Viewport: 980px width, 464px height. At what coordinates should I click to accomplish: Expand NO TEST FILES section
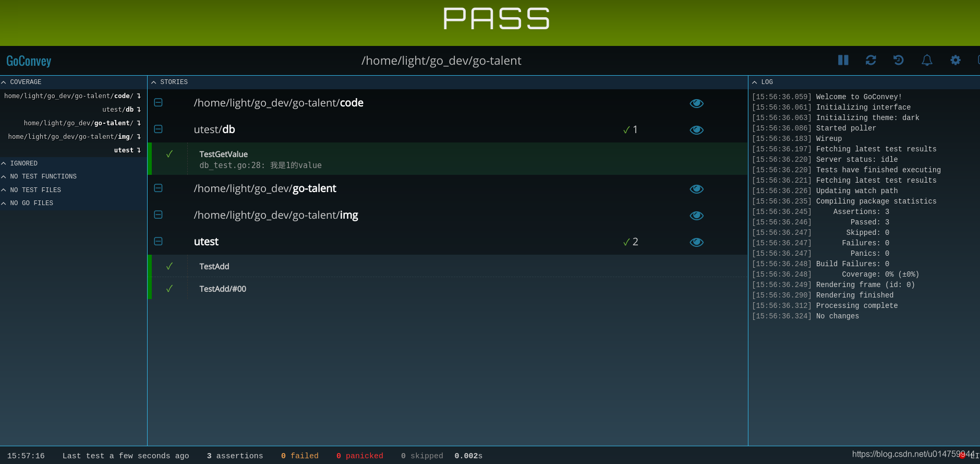[31, 190]
